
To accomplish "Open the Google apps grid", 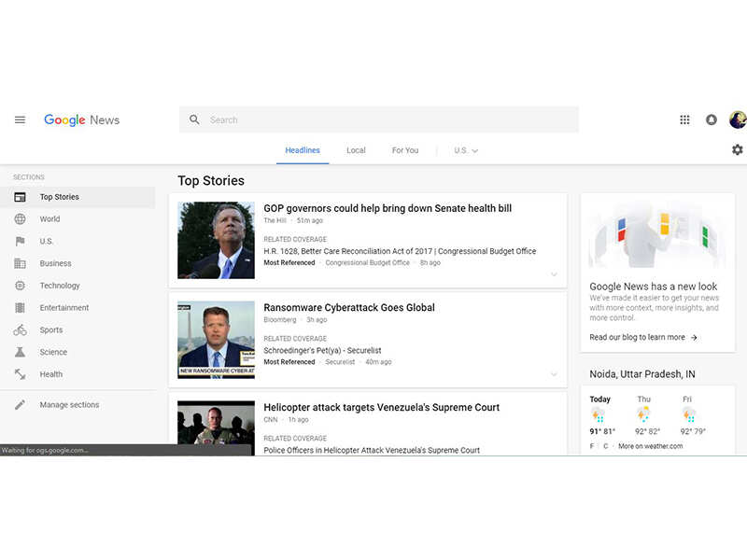I will click(x=684, y=119).
